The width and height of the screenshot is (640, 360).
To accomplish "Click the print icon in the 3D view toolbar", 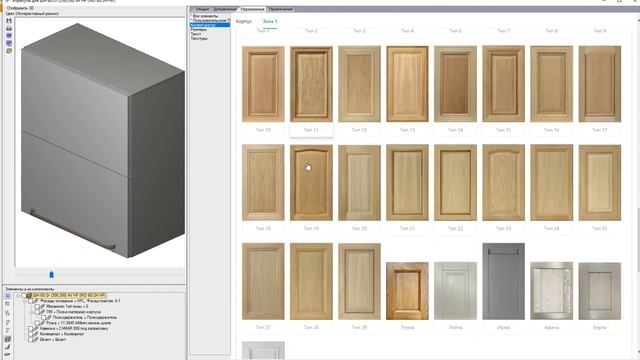I will click(x=9, y=29).
